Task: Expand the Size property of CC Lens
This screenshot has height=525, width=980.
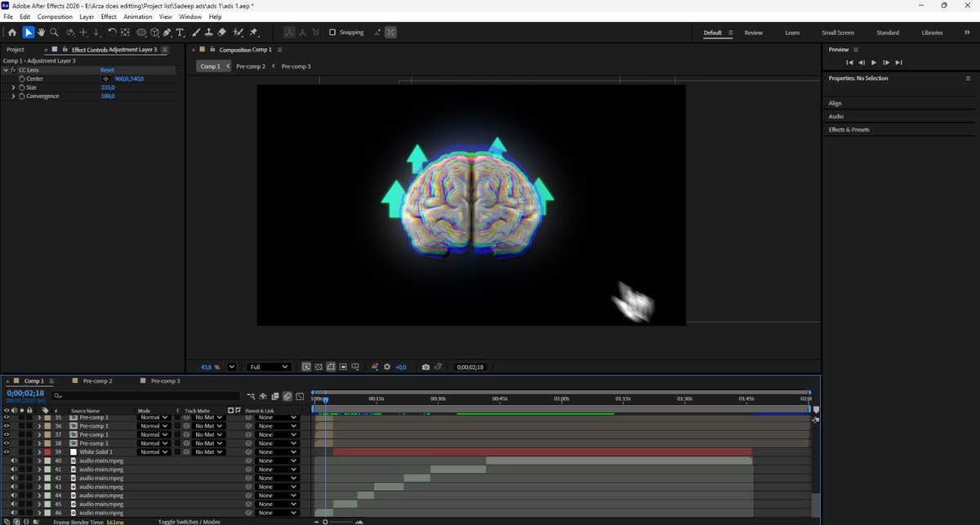Action: tap(13, 87)
